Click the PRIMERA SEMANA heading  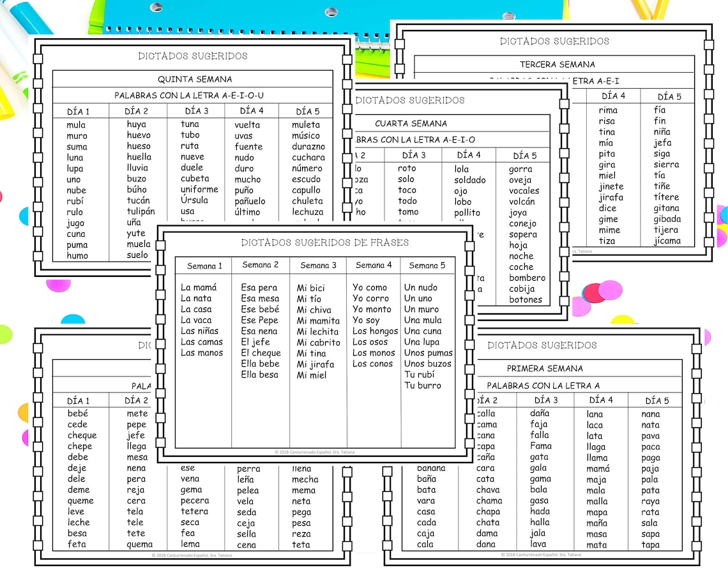click(545, 368)
